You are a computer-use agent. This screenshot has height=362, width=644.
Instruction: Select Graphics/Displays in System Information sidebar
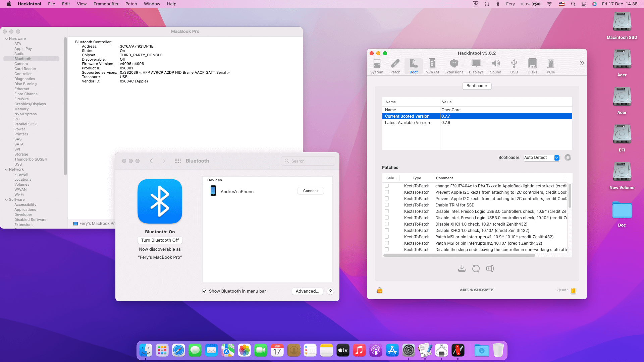(30, 104)
